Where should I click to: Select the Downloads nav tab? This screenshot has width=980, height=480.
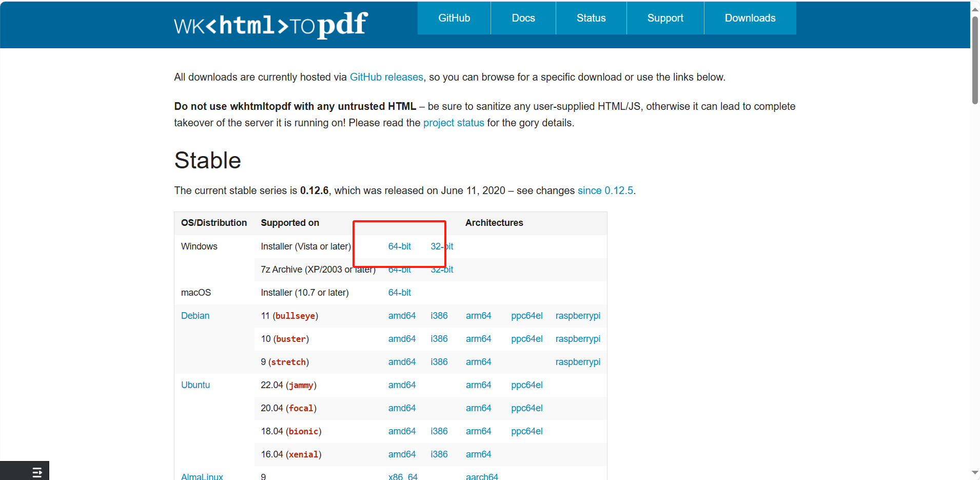[750, 18]
